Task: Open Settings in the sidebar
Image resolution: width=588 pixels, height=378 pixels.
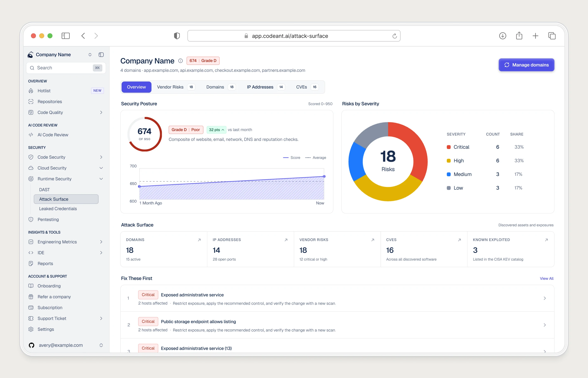Action: pyautogui.click(x=66, y=329)
